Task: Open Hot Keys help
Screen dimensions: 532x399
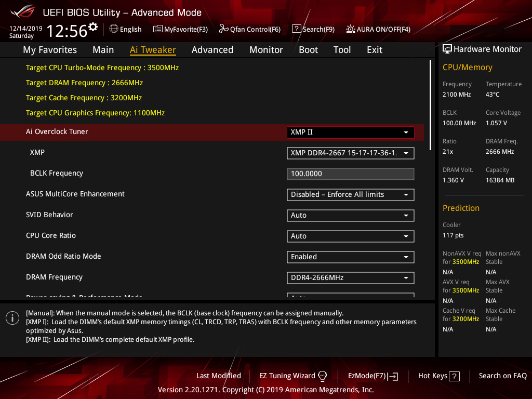Action: coord(438,376)
